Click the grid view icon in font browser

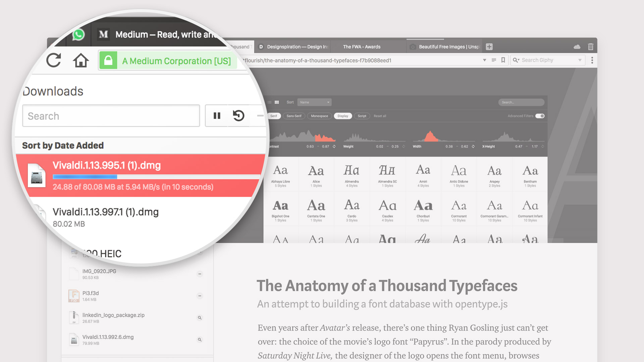pyautogui.click(x=276, y=103)
